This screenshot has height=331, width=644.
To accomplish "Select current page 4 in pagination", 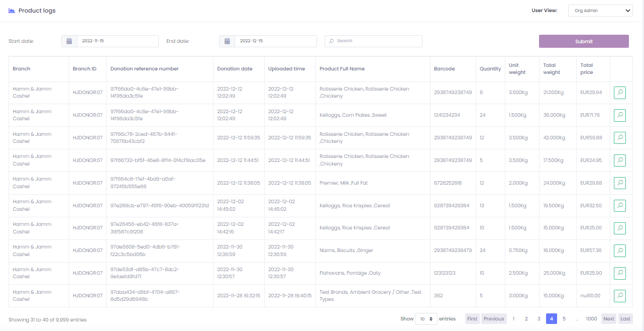I will pos(551,319).
